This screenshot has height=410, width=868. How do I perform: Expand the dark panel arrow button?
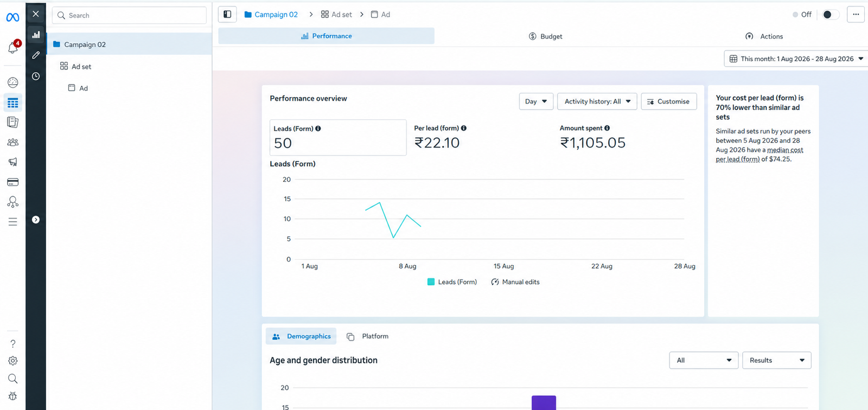[x=36, y=220]
